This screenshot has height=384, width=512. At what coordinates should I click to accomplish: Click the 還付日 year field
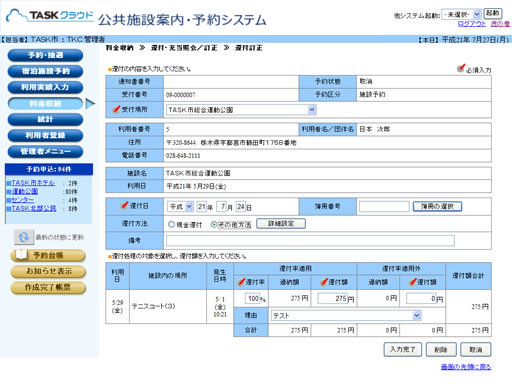tap(201, 207)
